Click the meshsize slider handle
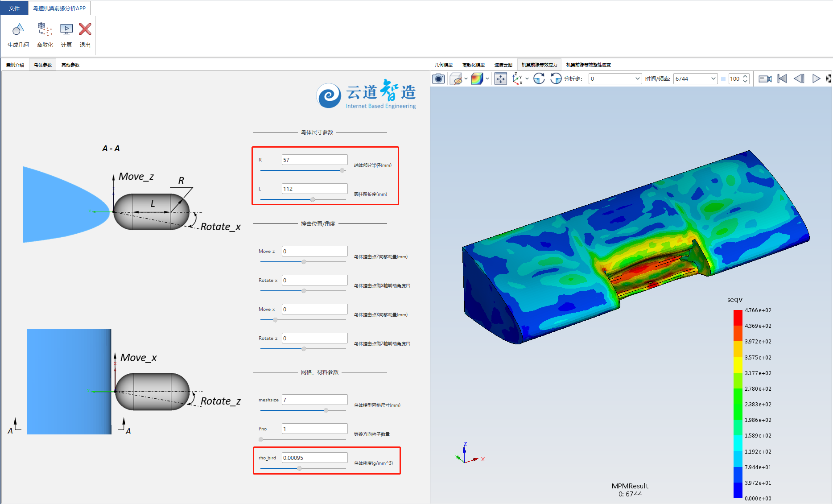Image resolution: width=833 pixels, height=504 pixels. pyautogui.click(x=326, y=410)
